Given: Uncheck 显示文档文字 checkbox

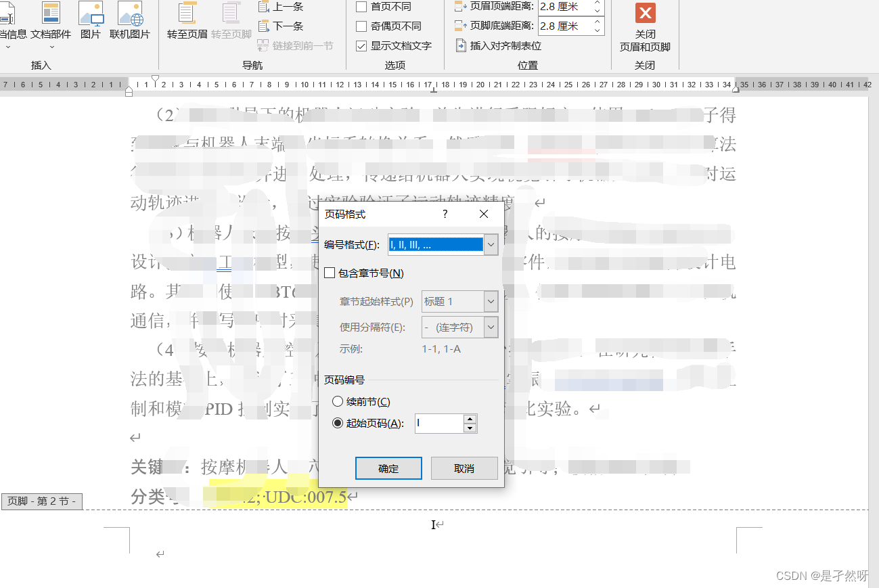Looking at the screenshot, I should pyautogui.click(x=361, y=46).
